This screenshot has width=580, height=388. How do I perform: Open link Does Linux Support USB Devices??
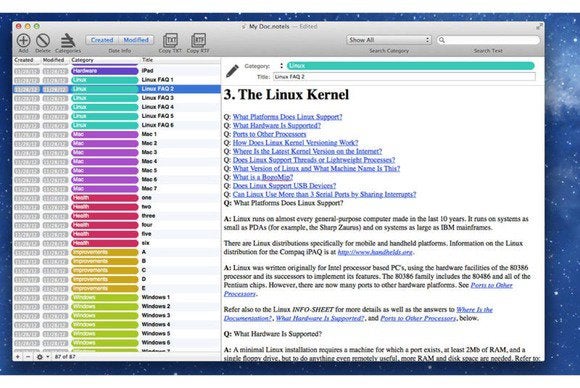[x=284, y=185]
